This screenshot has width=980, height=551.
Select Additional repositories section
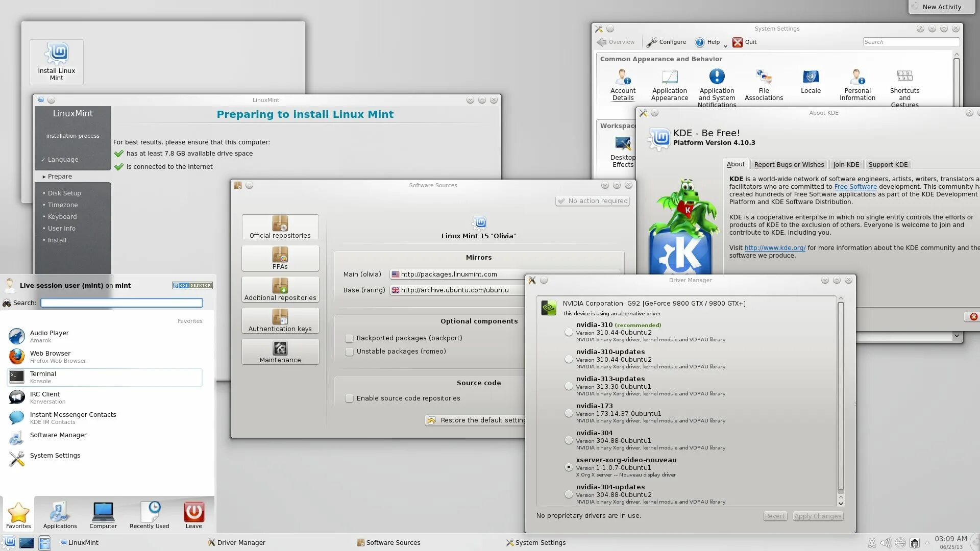click(x=280, y=290)
